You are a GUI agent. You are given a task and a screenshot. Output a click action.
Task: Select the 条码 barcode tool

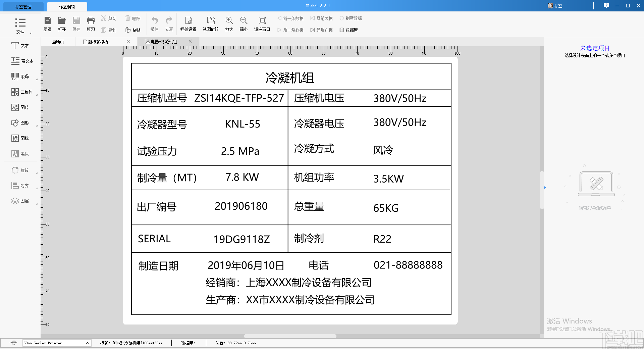20,76
